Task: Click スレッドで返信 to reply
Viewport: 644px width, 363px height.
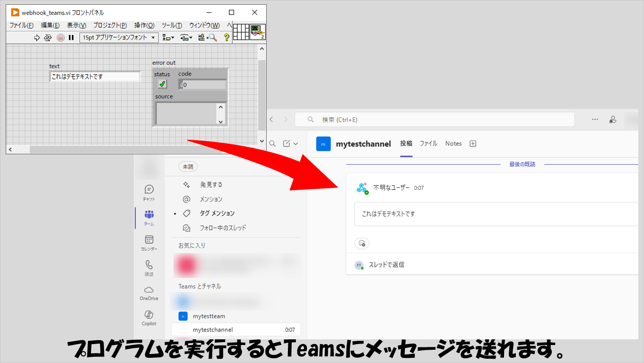Action: 386,265
